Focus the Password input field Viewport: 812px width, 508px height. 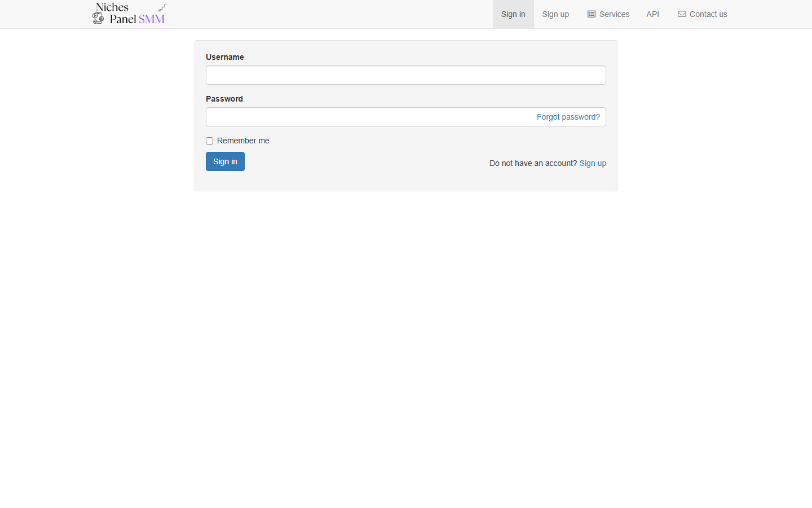(x=367, y=117)
